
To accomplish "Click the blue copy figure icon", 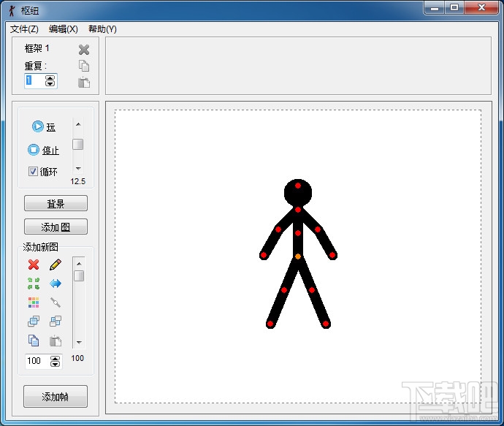I will pyautogui.click(x=34, y=341).
